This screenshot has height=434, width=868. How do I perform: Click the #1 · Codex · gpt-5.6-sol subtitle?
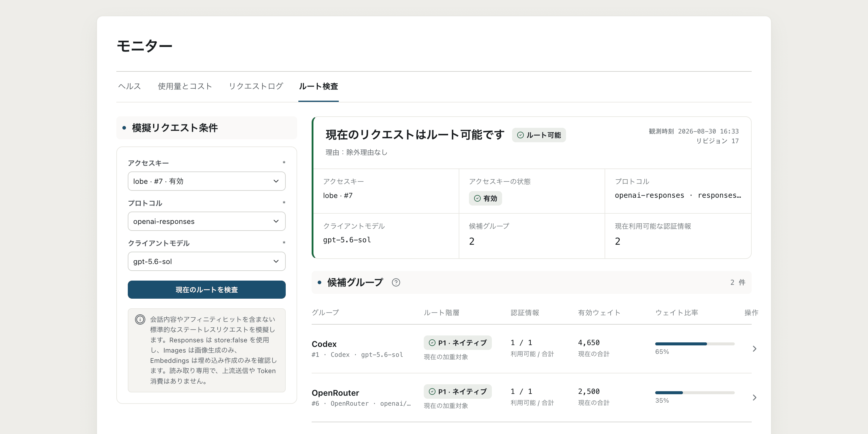pos(357,355)
